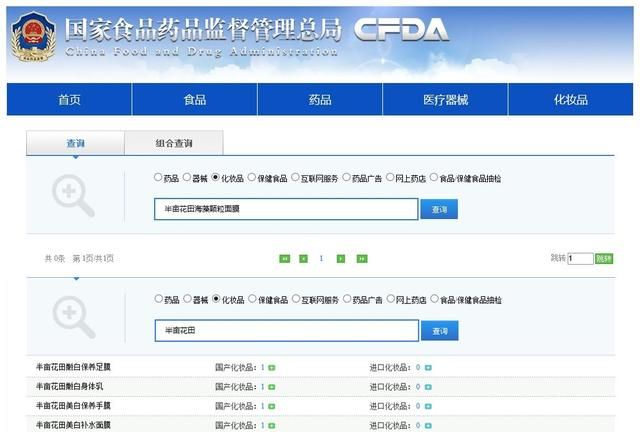Go to previous results page icon

point(303,258)
